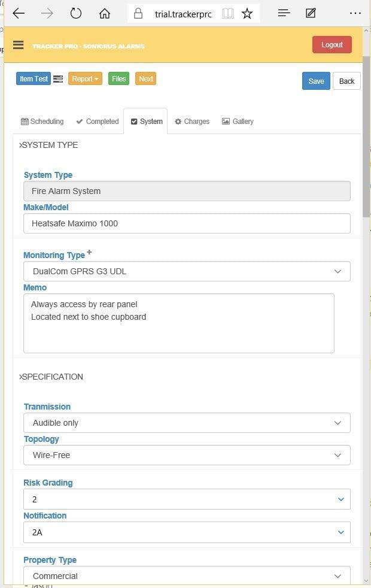Screen dimensions: 371x588
Task: Click the list icon beside Item Test
Action: [x=58, y=79]
